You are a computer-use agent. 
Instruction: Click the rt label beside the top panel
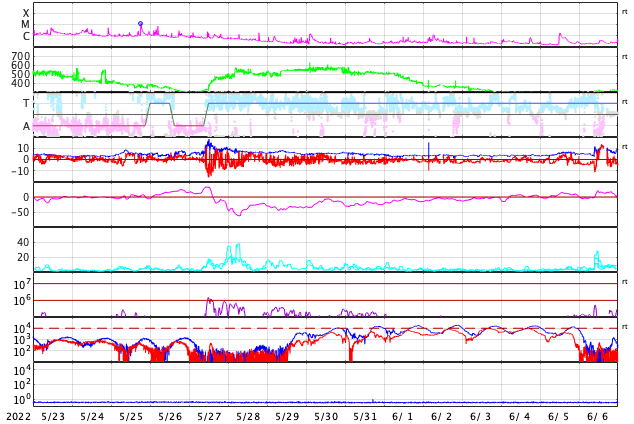coord(625,12)
